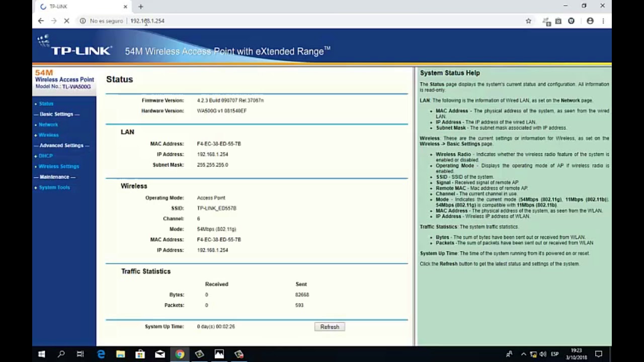Open Wireless Settings under Advanced Settings
The height and width of the screenshot is (362, 644).
click(59, 166)
